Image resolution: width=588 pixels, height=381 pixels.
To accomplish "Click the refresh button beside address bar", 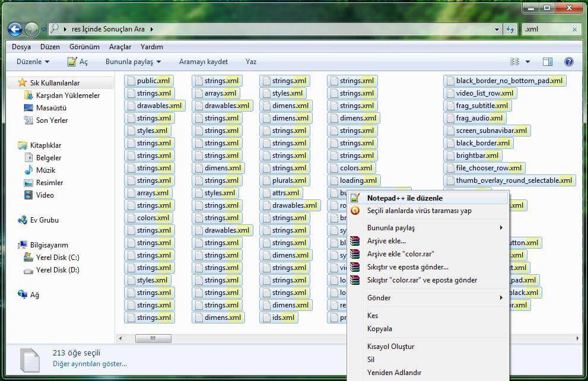I will click(510, 29).
